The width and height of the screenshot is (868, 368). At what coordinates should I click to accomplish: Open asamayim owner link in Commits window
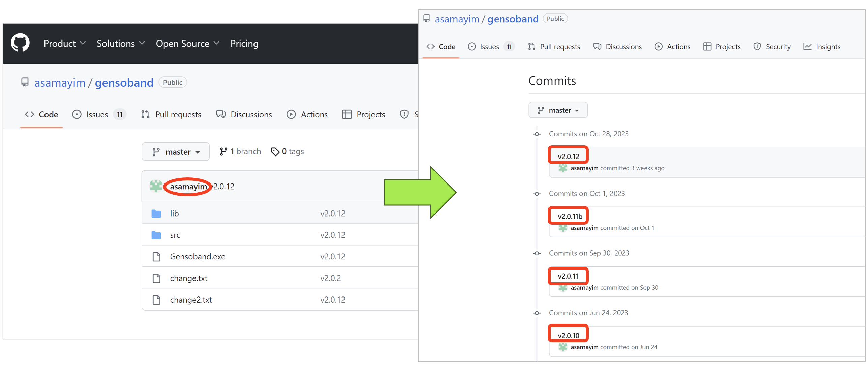point(457,19)
